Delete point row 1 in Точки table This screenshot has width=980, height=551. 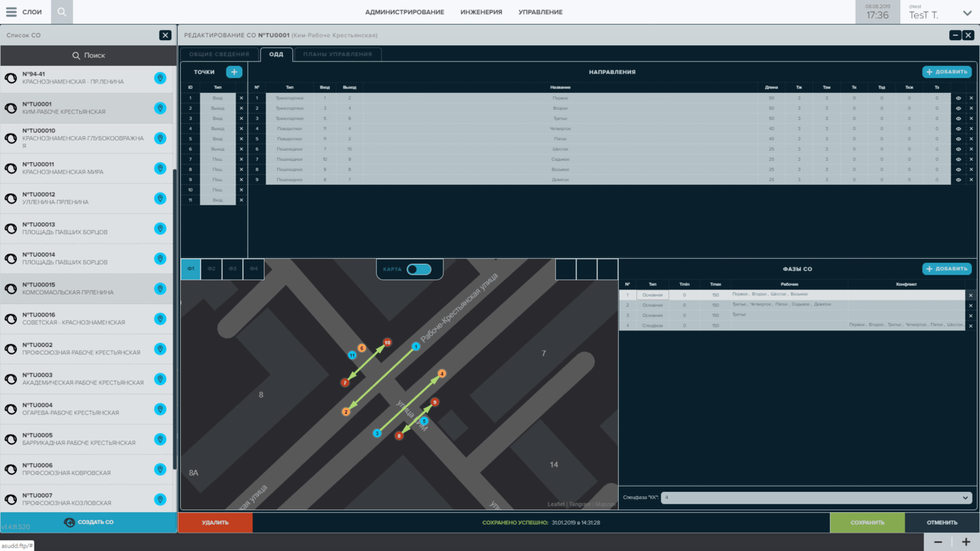point(241,98)
